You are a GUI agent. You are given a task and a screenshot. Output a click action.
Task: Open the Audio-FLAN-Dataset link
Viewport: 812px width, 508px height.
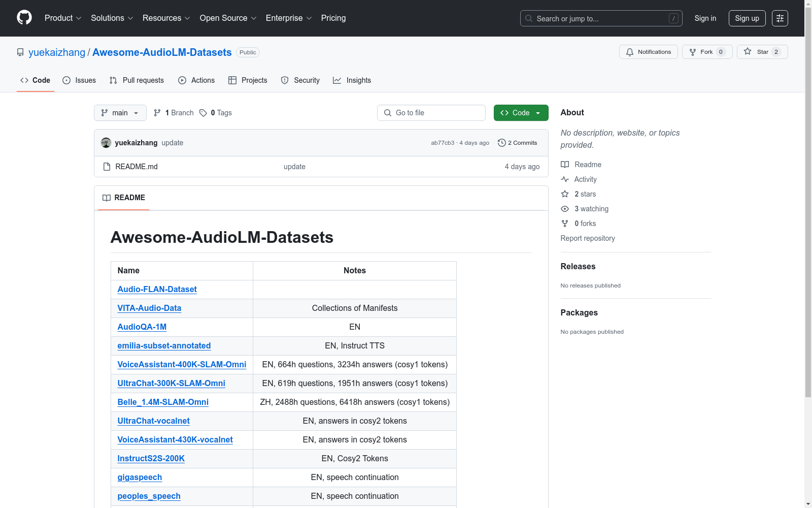pos(157,289)
